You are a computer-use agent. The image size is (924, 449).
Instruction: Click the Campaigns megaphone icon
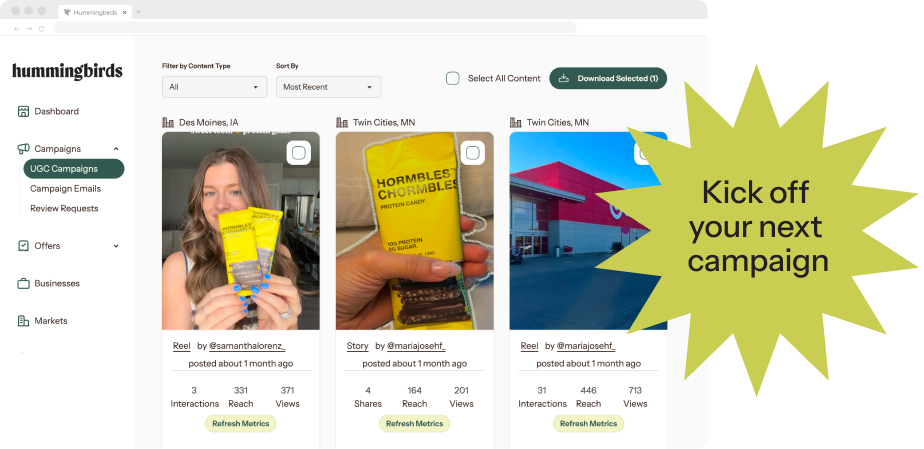pos(23,148)
